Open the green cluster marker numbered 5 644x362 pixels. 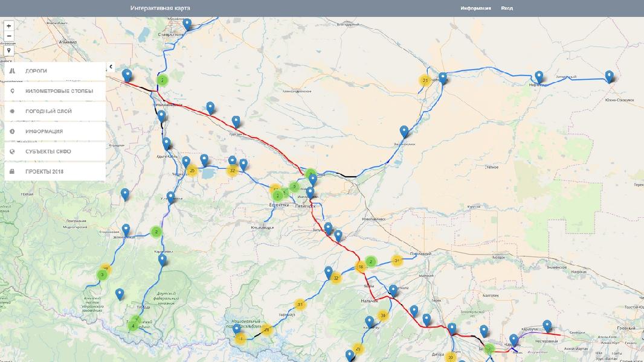click(x=294, y=186)
